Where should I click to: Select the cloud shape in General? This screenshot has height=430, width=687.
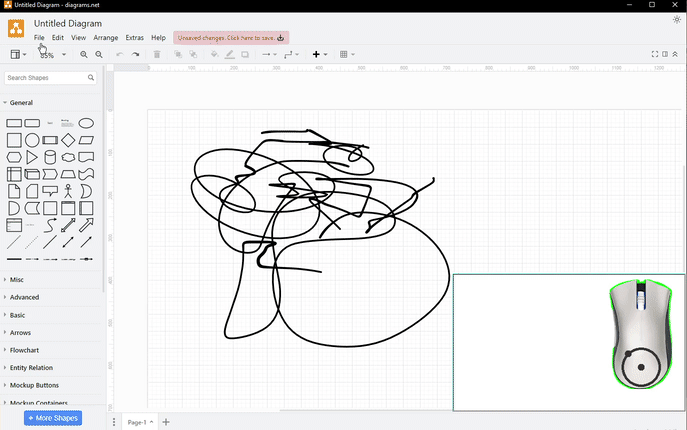pyautogui.click(x=68, y=157)
